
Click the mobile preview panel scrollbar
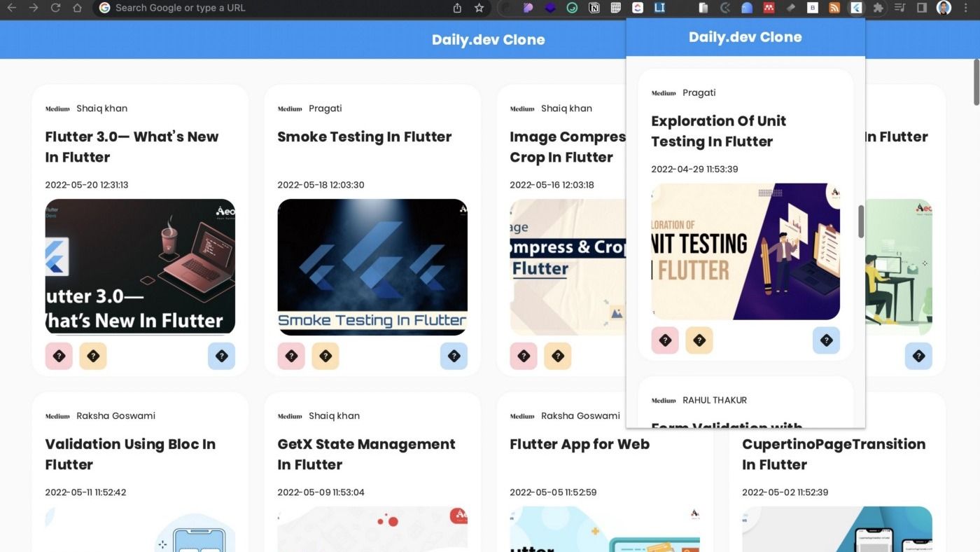coord(862,223)
